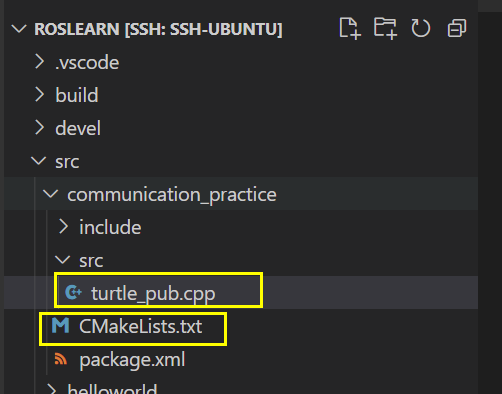
Task: Expand the helloworld folder chevron
Action: (51, 389)
